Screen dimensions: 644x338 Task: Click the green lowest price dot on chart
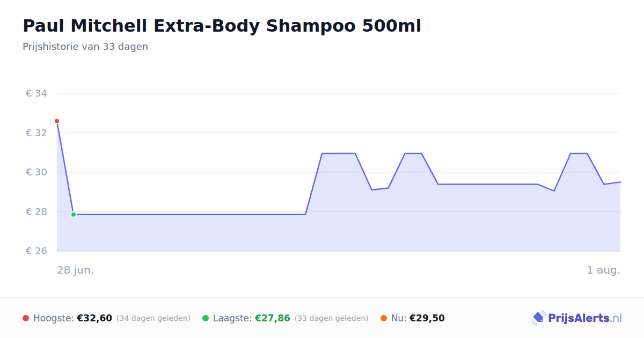[74, 215]
